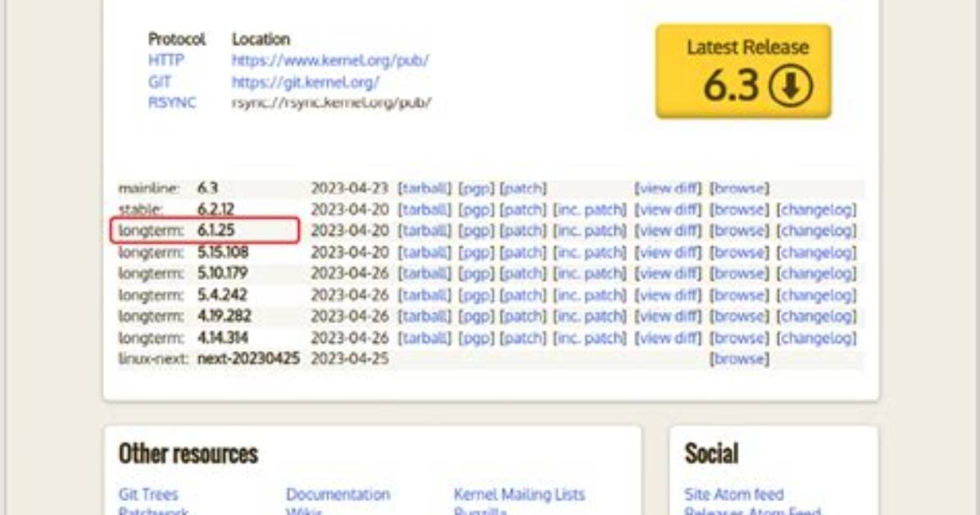View diff for longterm 6.1.25
Image resolution: width=980 pixels, height=515 pixels.
tap(668, 230)
